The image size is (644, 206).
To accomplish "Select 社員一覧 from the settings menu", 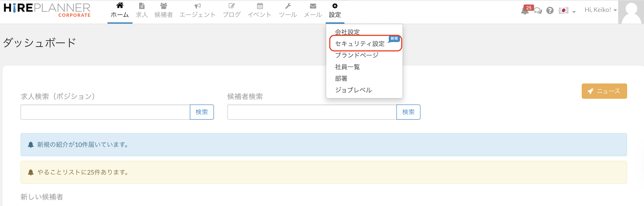I will [x=347, y=67].
